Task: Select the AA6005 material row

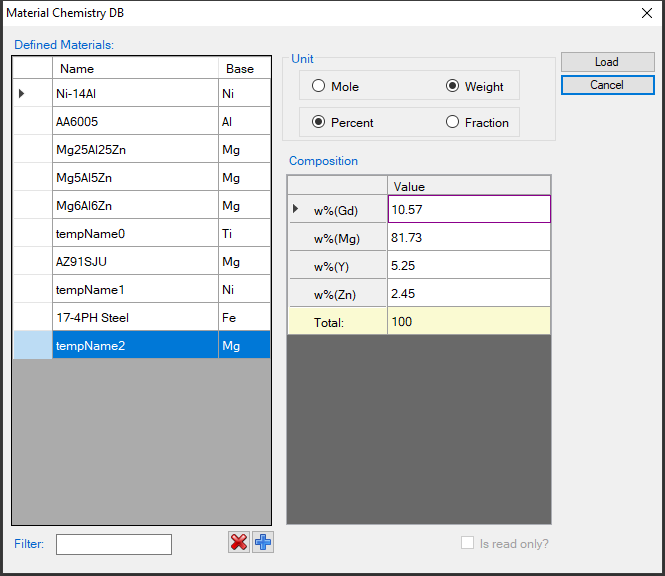Action: pyautogui.click(x=134, y=121)
